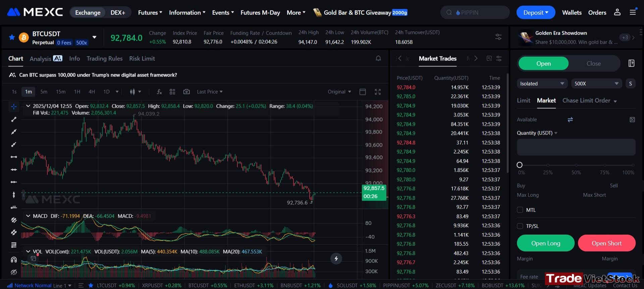Viewport: 644px width, 289px height.
Task: Select the horizontal line drawing tool
Action: pos(14,157)
